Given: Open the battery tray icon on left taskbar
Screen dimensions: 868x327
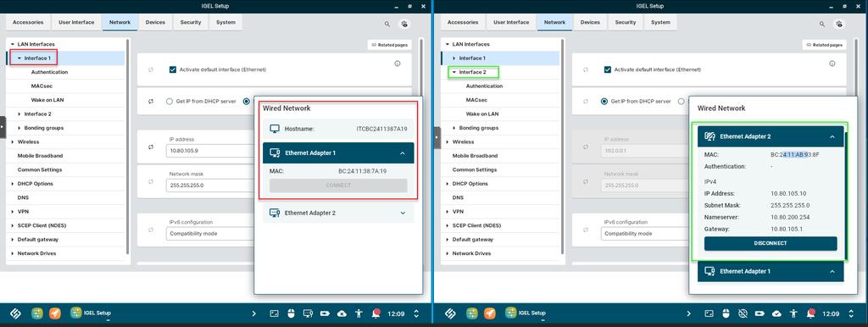Looking at the screenshot, I should 325,313.
